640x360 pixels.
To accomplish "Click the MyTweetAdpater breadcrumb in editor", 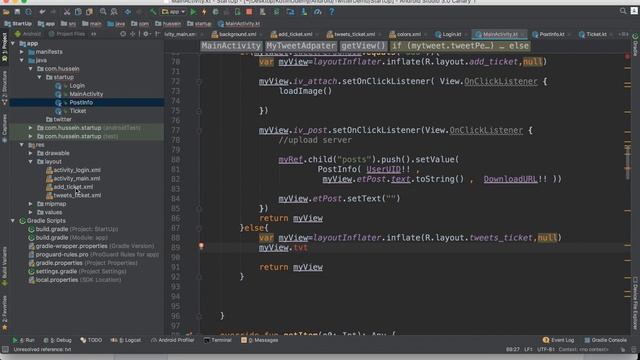I will coord(301,46).
